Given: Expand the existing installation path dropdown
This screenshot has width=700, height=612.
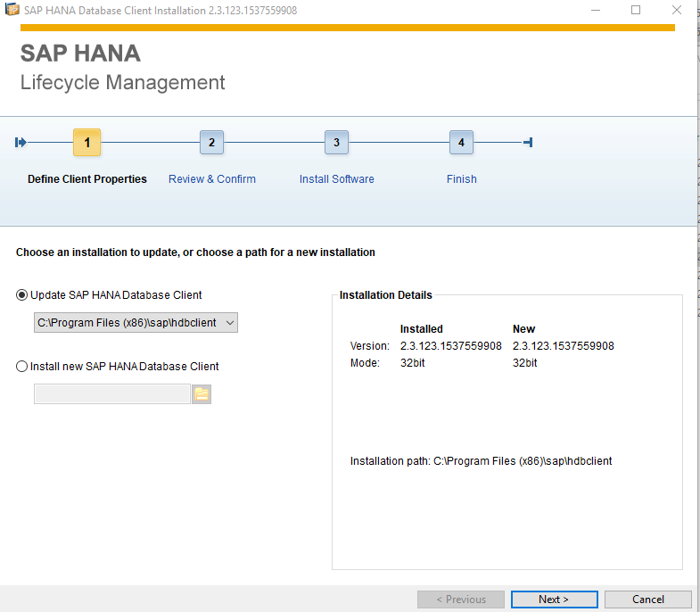Looking at the screenshot, I should tap(230, 322).
